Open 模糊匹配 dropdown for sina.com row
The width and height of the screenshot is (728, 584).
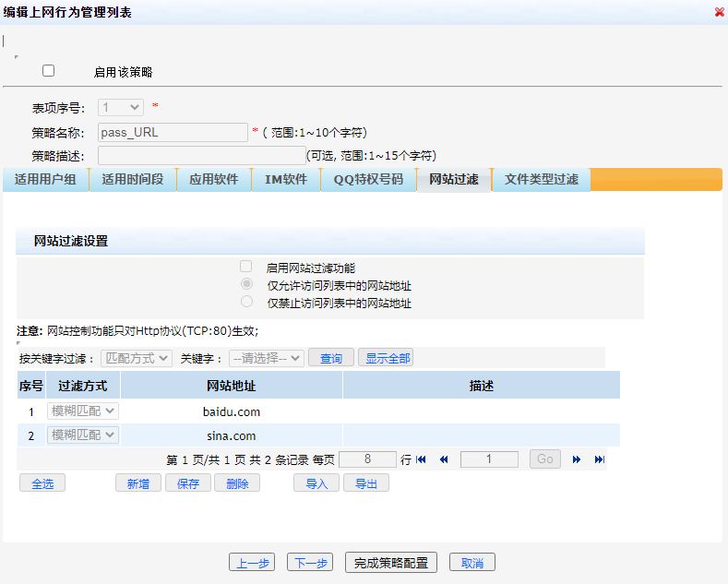pyautogui.click(x=83, y=435)
